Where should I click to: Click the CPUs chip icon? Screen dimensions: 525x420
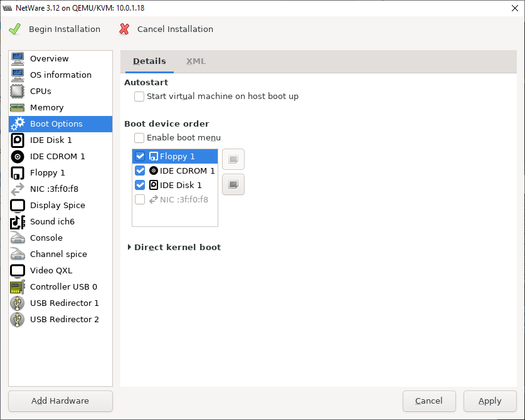tap(18, 92)
